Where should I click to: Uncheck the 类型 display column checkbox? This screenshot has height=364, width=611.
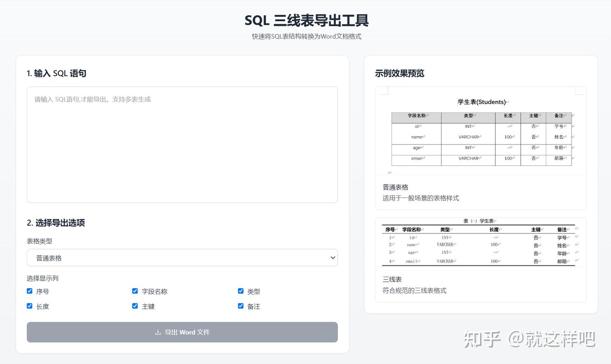click(241, 291)
